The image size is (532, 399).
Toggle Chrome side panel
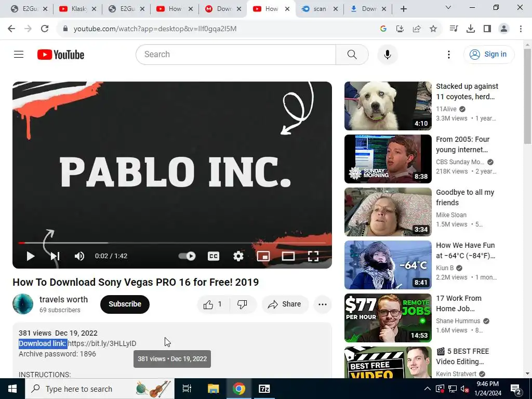tap(487, 29)
